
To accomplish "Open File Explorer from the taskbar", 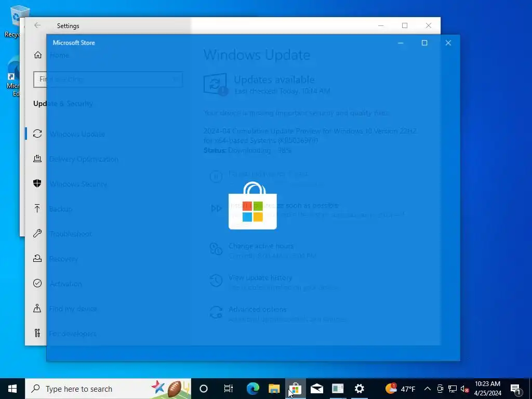I will [274, 389].
